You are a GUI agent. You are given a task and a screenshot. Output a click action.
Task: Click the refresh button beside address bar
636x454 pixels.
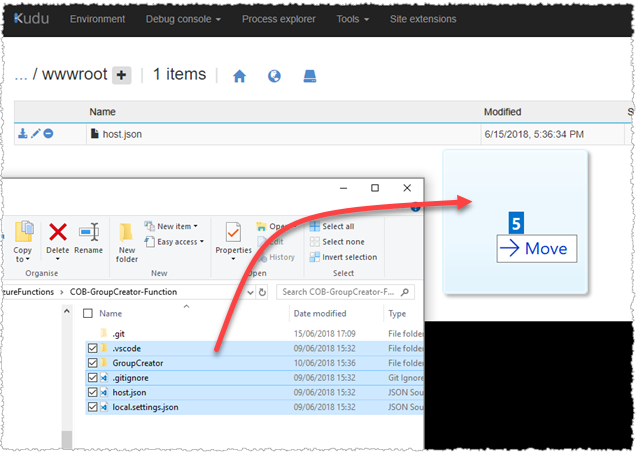click(x=262, y=292)
